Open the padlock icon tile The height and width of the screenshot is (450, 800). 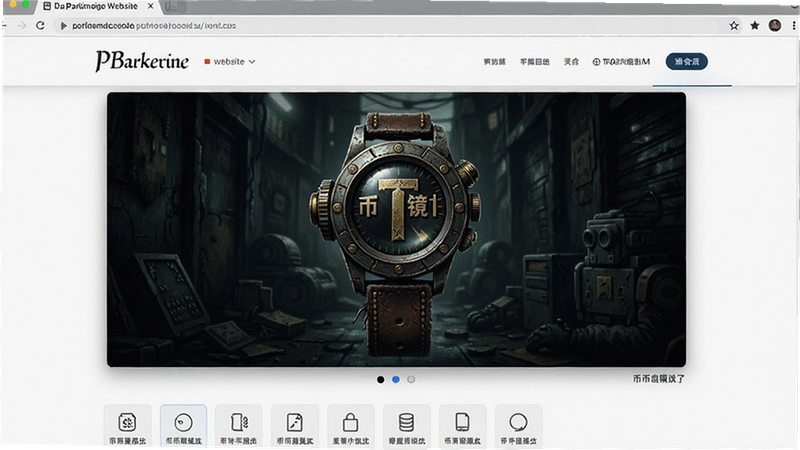[x=351, y=426]
